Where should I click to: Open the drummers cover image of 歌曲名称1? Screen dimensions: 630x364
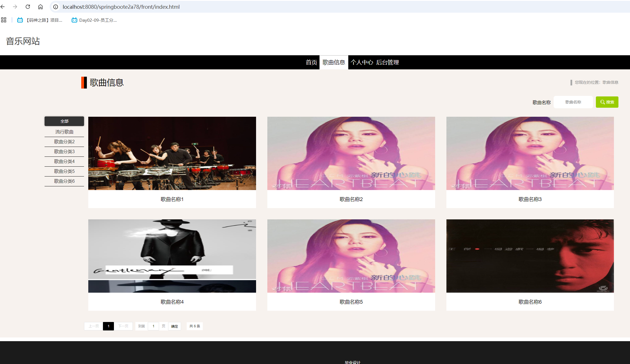(x=172, y=153)
